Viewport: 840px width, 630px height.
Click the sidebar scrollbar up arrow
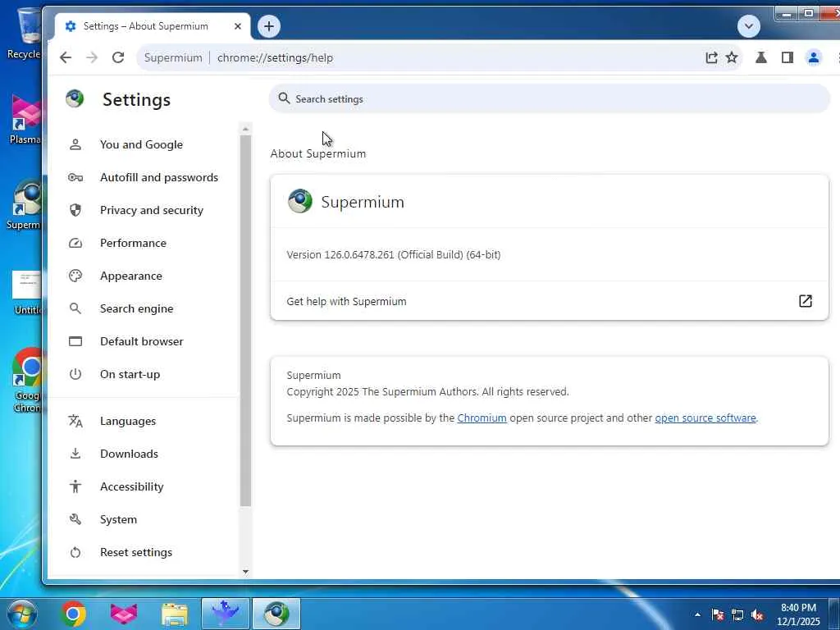tap(245, 129)
